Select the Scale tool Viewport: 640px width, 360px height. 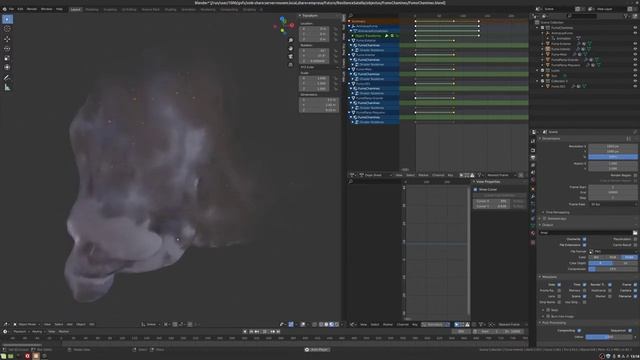click(7, 58)
